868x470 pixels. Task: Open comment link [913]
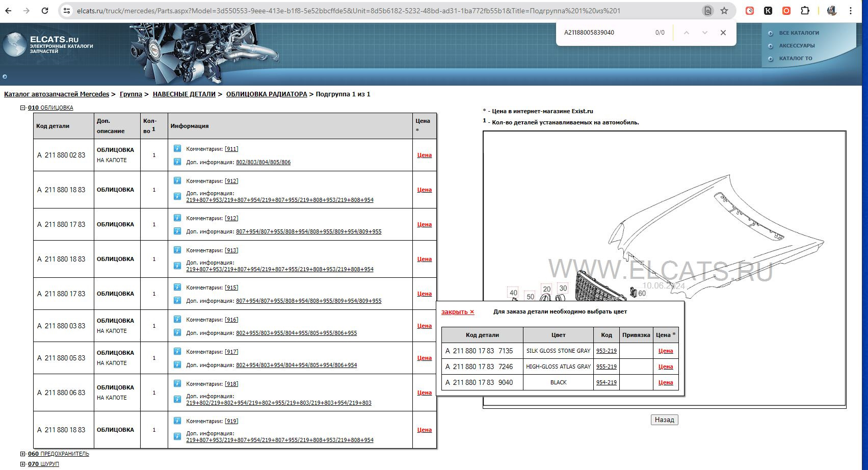231,250
